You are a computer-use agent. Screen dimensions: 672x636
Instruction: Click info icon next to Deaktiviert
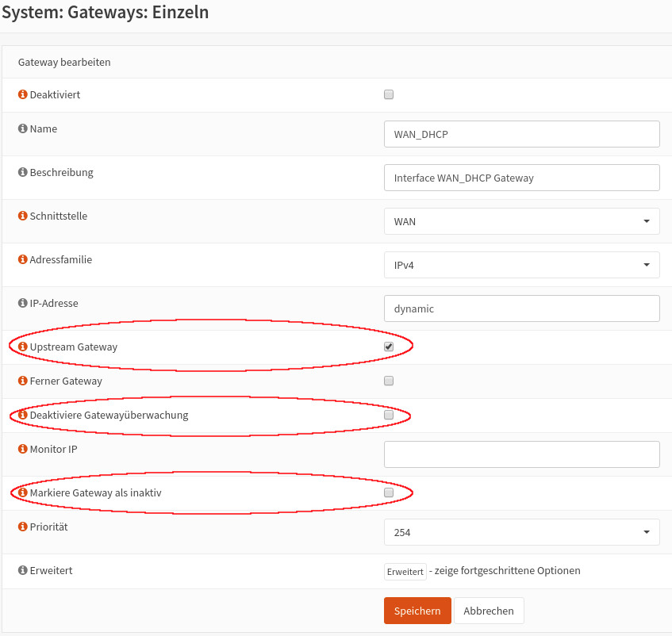pyautogui.click(x=23, y=94)
